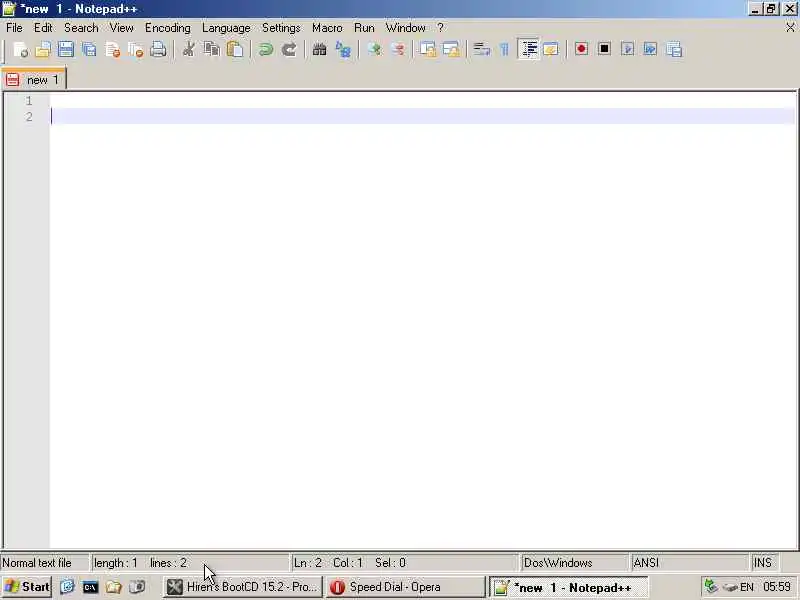This screenshot has height=600, width=800.
Task: Cut selection with scissors icon
Action: point(188,49)
